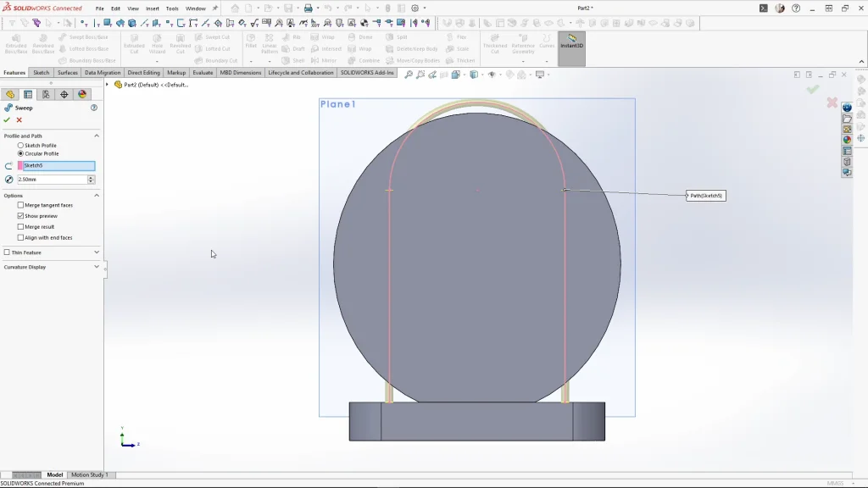Click the Zoom to Fit magnifier icon
Screen dimensions: 868x488
[409, 75]
